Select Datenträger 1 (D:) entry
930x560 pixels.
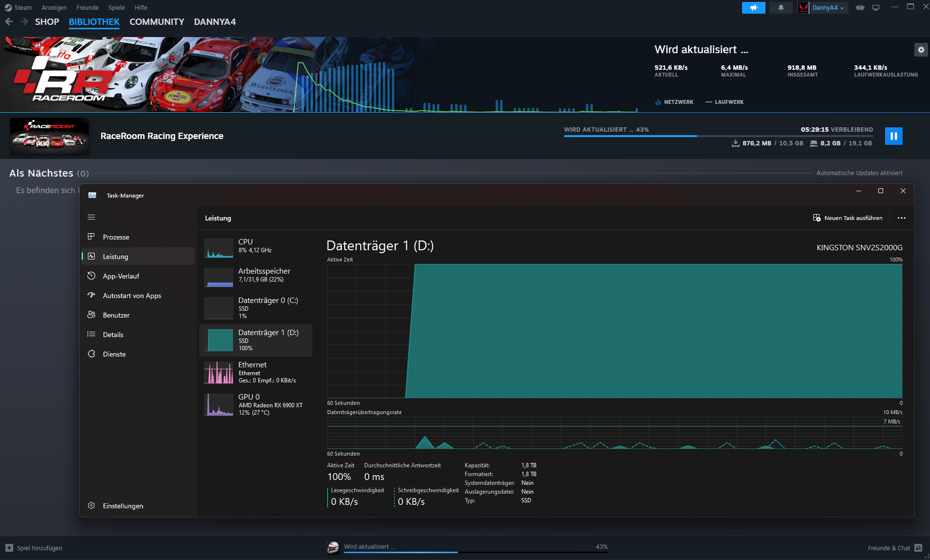tap(256, 340)
